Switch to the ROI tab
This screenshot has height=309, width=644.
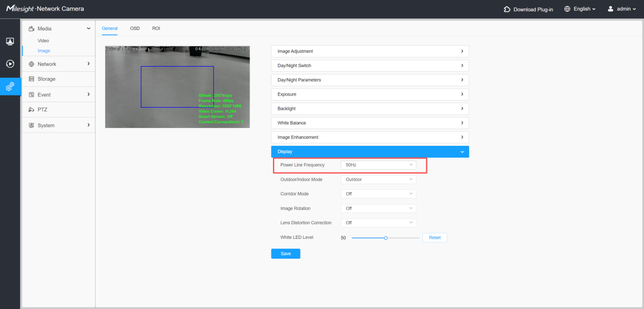(156, 28)
